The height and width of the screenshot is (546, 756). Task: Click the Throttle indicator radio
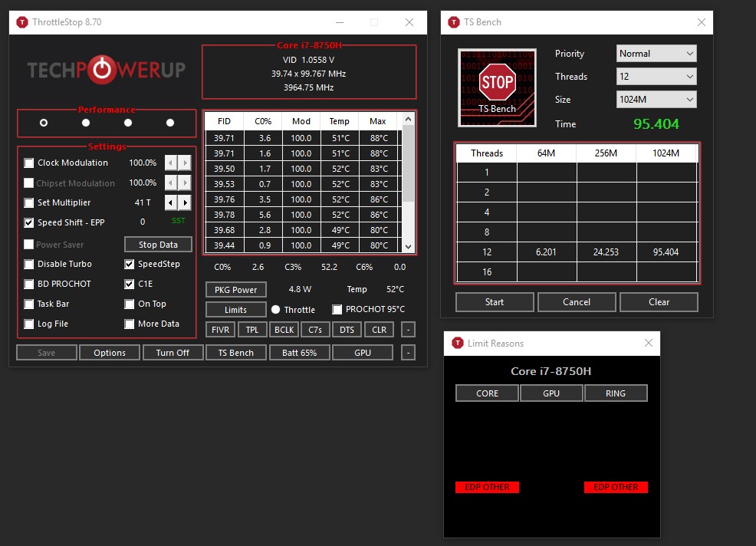click(x=276, y=310)
